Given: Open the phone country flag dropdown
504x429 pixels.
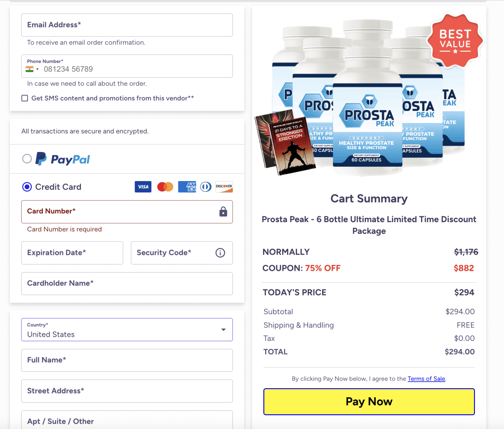Looking at the screenshot, I should tap(32, 69).
